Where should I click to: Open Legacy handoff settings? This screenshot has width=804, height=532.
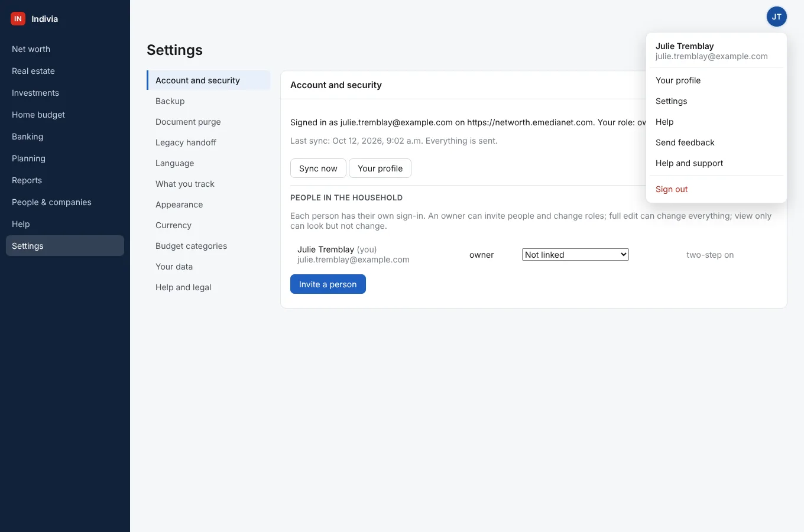pyautogui.click(x=209, y=142)
